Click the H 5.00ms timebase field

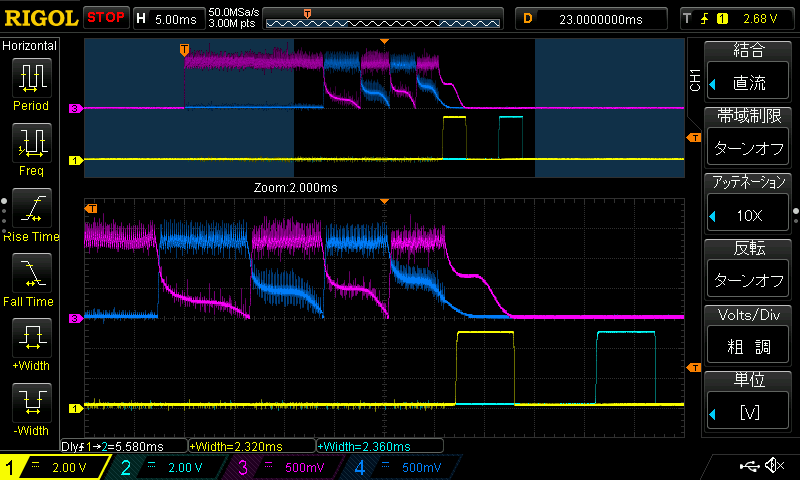169,19
